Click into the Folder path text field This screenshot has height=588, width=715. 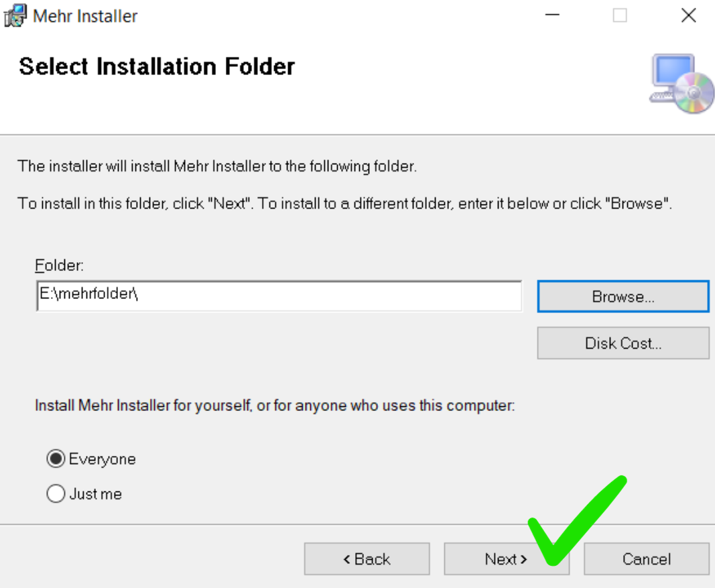click(x=279, y=296)
